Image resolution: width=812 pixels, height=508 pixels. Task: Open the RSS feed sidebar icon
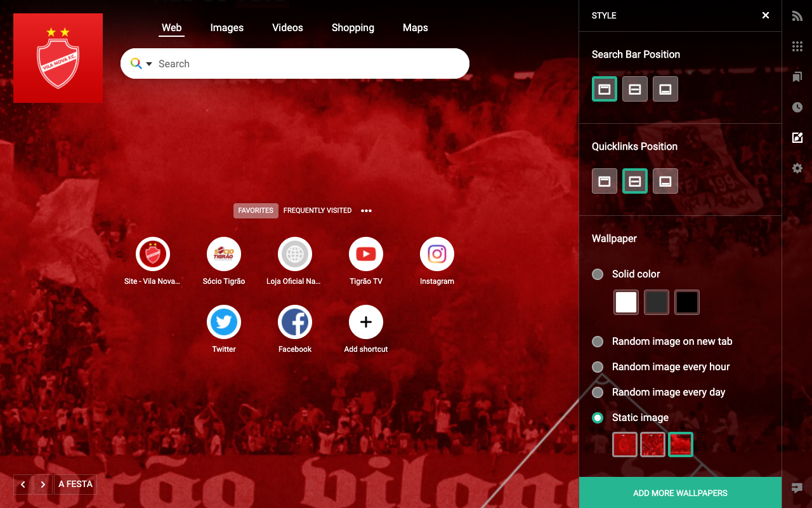797,16
